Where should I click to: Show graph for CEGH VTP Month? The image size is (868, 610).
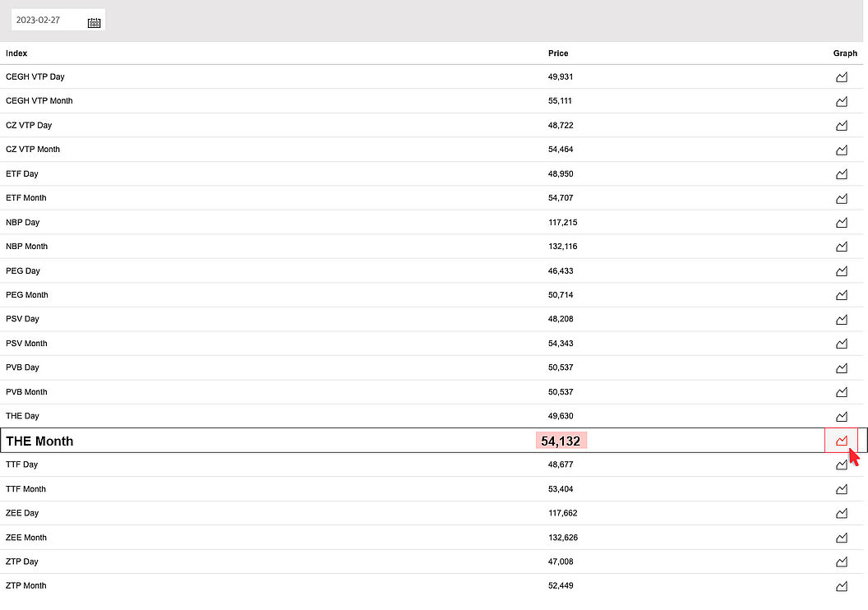842,101
